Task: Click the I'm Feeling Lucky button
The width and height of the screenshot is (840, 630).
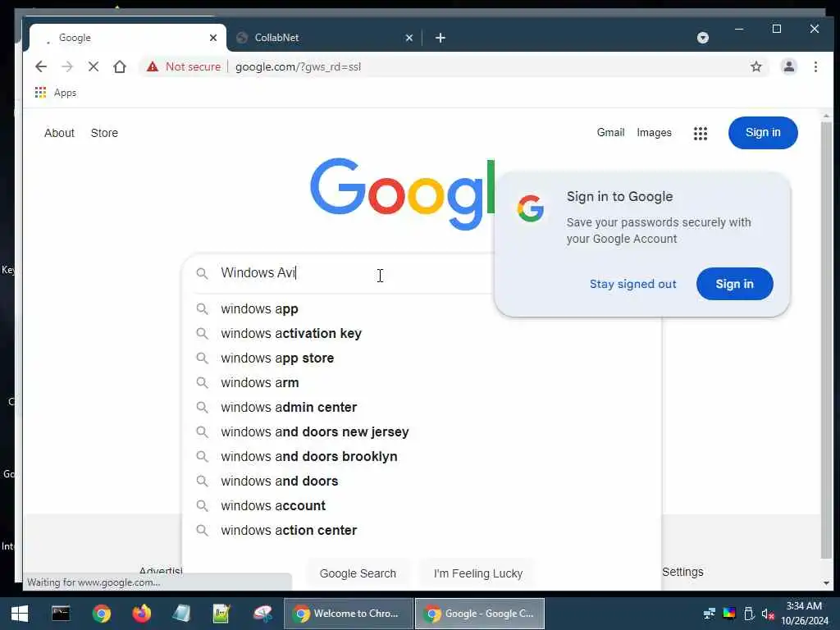Action: click(x=478, y=573)
